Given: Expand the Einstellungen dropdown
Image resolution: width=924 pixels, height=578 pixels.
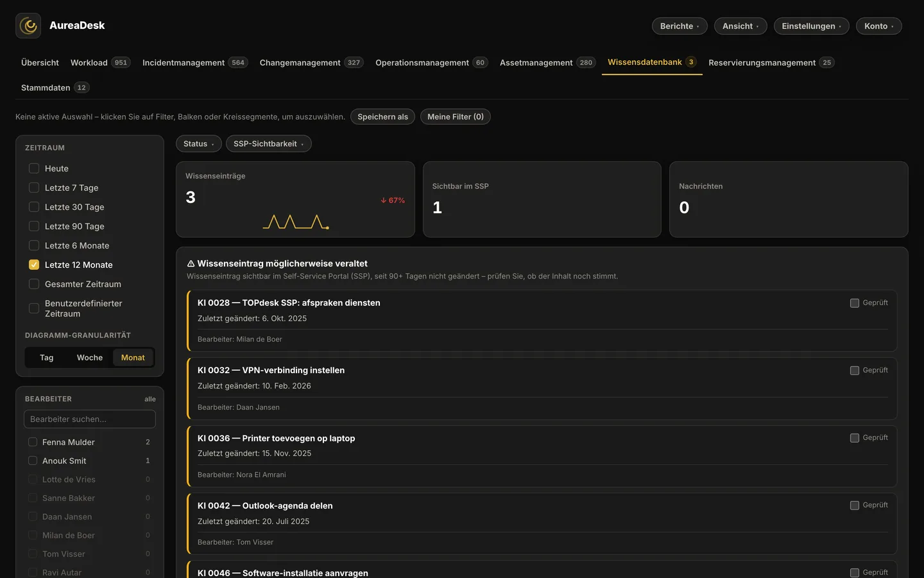Looking at the screenshot, I should [811, 26].
